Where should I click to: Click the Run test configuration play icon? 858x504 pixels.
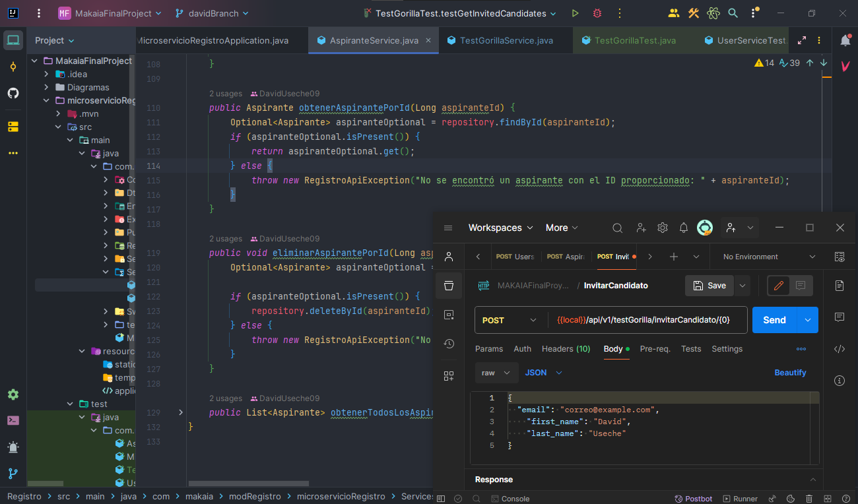point(576,13)
